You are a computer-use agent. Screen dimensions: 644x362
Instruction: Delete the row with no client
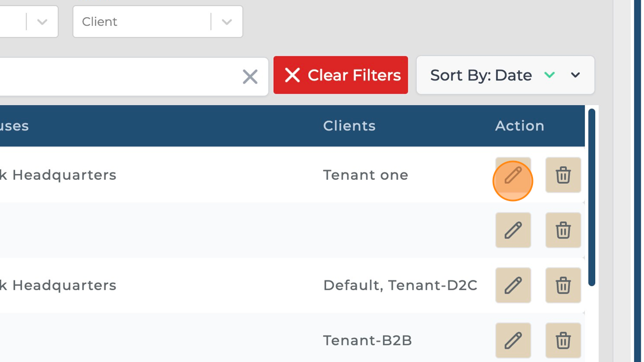(563, 230)
